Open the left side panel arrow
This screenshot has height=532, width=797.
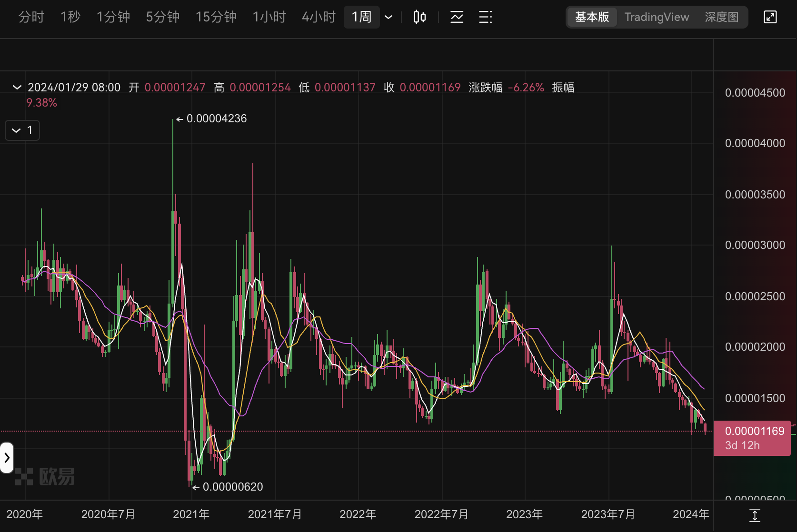click(x=7, y=458)
